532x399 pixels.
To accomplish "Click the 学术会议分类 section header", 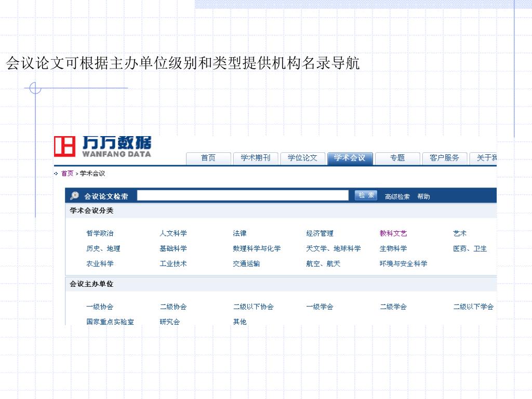I will [x=91, y=211].
